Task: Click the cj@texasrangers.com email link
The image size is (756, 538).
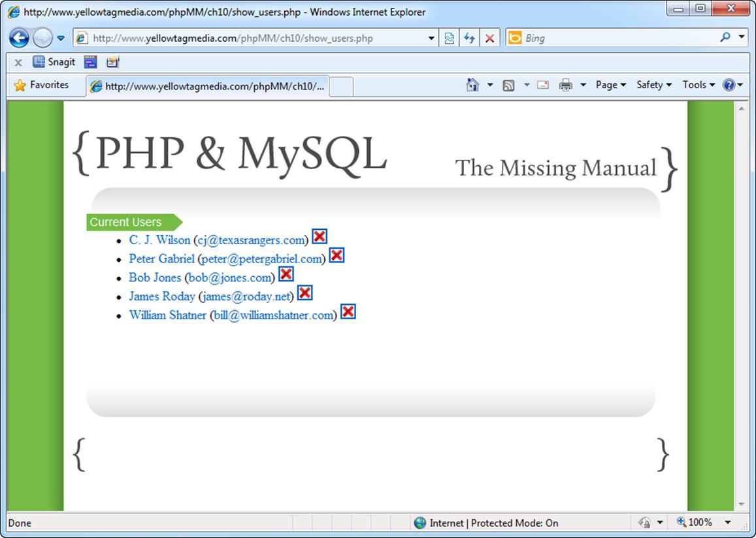Action: 251,240
